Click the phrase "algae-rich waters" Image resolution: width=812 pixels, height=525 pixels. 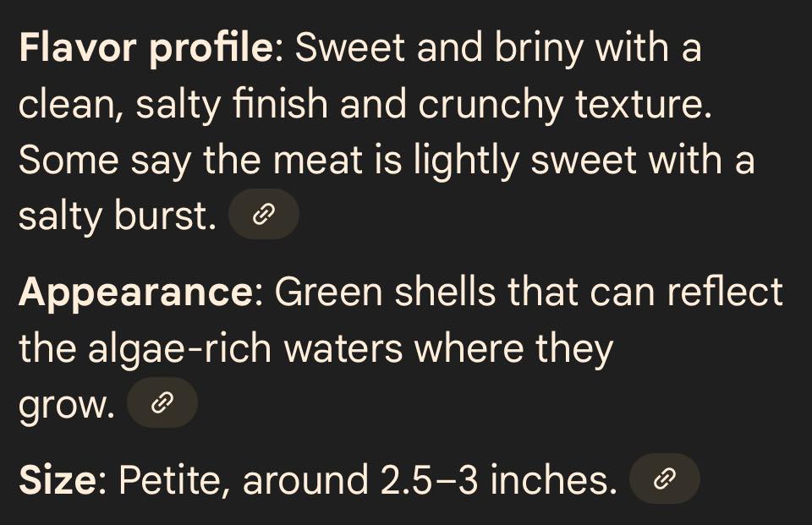coord(245,348)
